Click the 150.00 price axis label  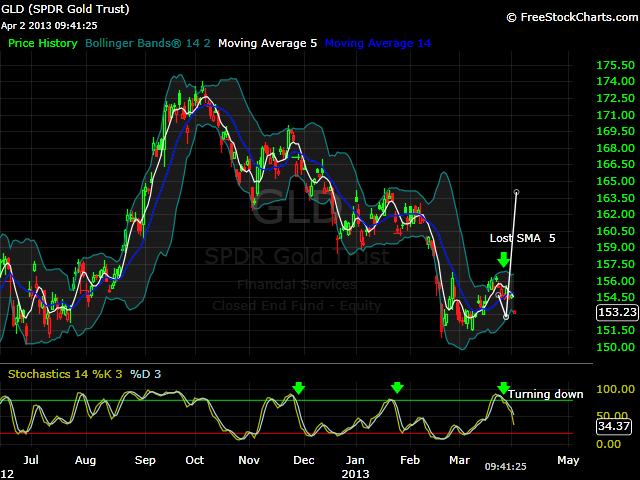pos(616,347)
